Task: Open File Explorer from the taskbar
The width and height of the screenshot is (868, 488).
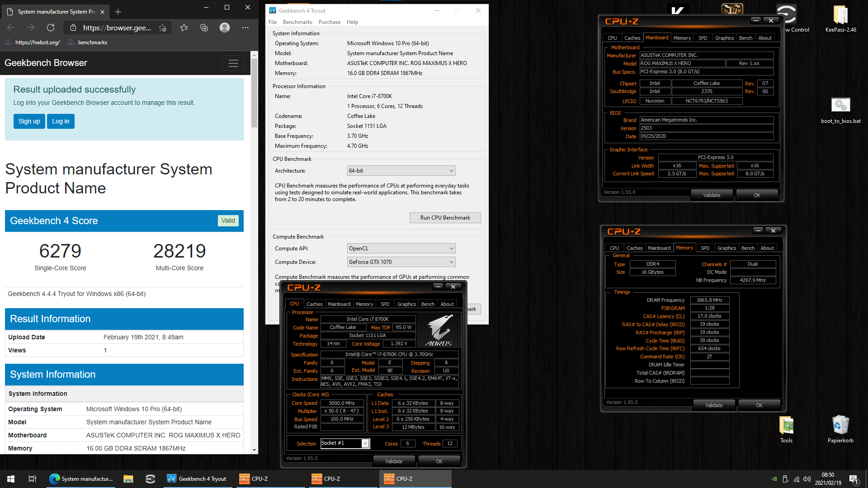Action: [x=128, y=479]
